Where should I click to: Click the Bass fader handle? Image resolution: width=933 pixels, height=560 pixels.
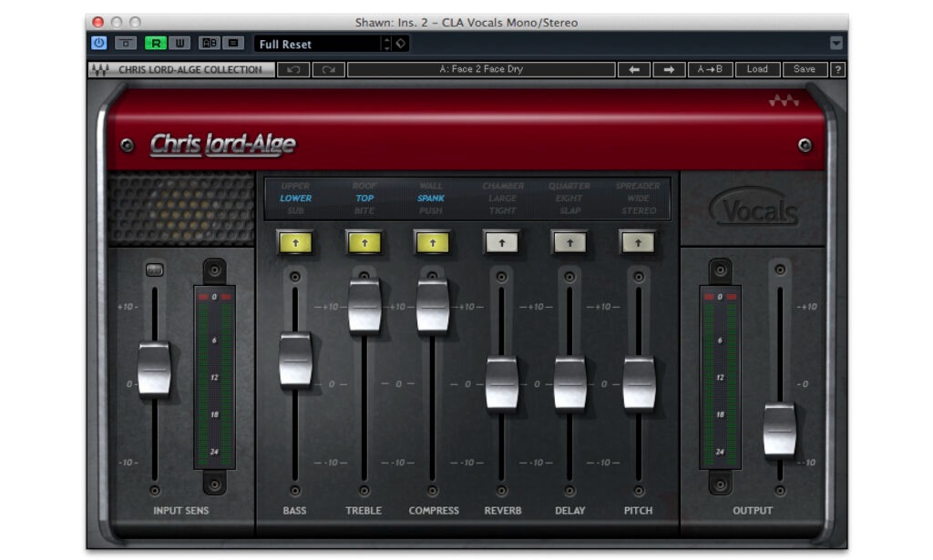(296, 360)
